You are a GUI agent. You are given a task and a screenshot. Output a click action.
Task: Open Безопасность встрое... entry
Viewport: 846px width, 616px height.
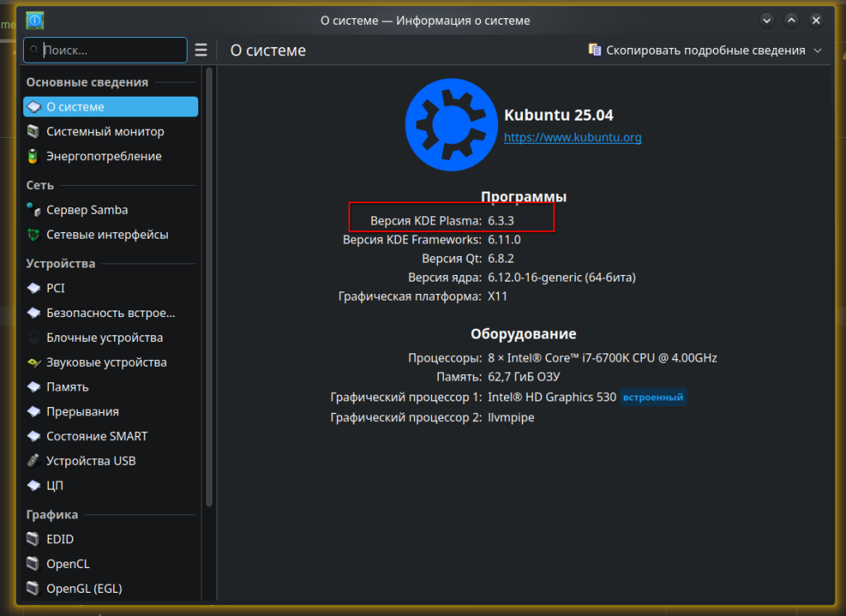pyautogui.click(x=111, y=313)
